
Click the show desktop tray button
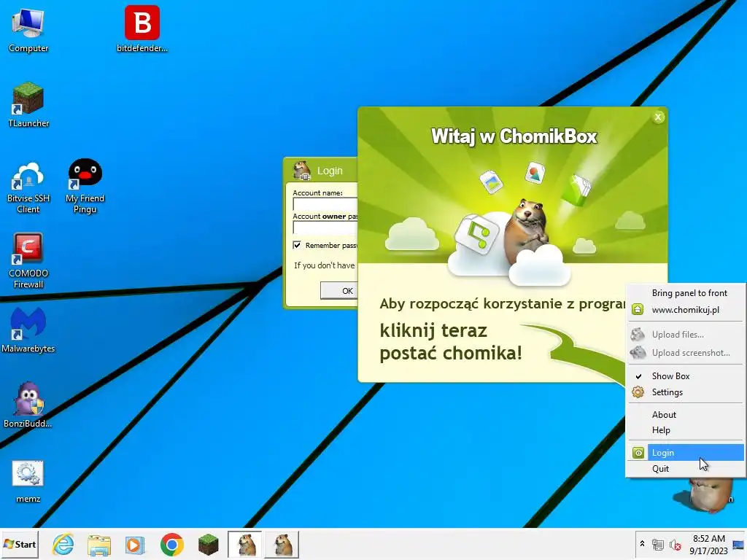738,544
